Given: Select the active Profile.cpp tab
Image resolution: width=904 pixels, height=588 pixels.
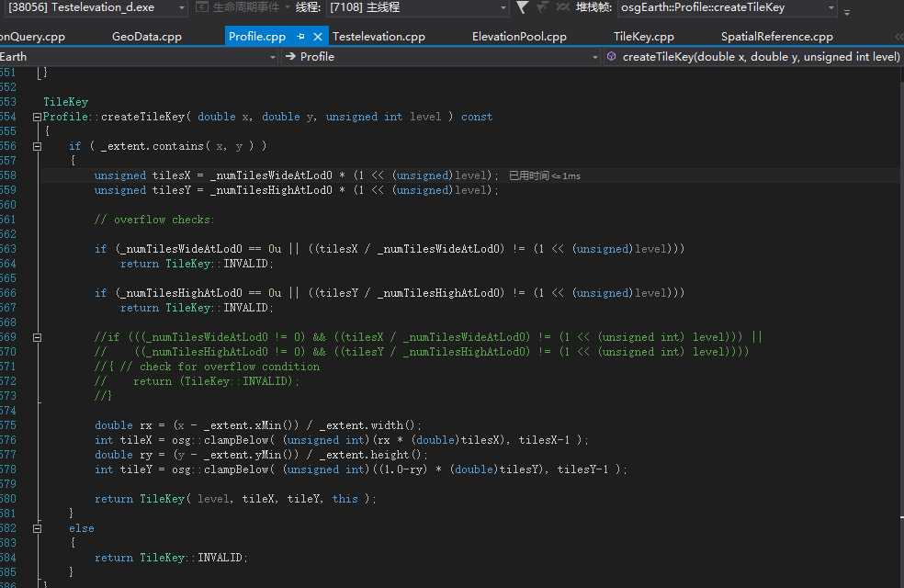Looking at the screenshot, I should click(257, 37).
